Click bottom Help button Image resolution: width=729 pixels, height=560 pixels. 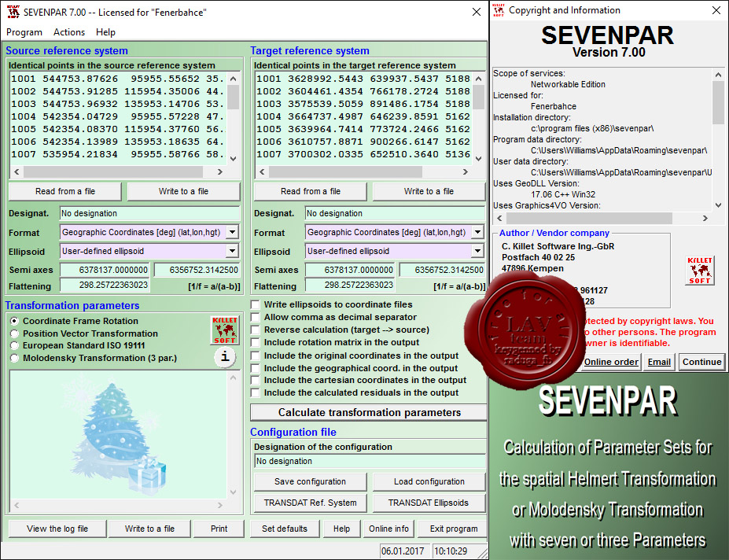pos(342,529)
